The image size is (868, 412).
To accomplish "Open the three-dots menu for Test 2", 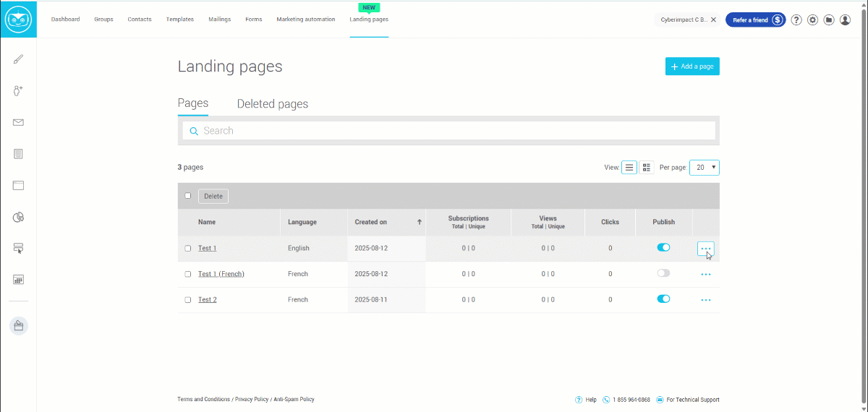I will point(705,300).
